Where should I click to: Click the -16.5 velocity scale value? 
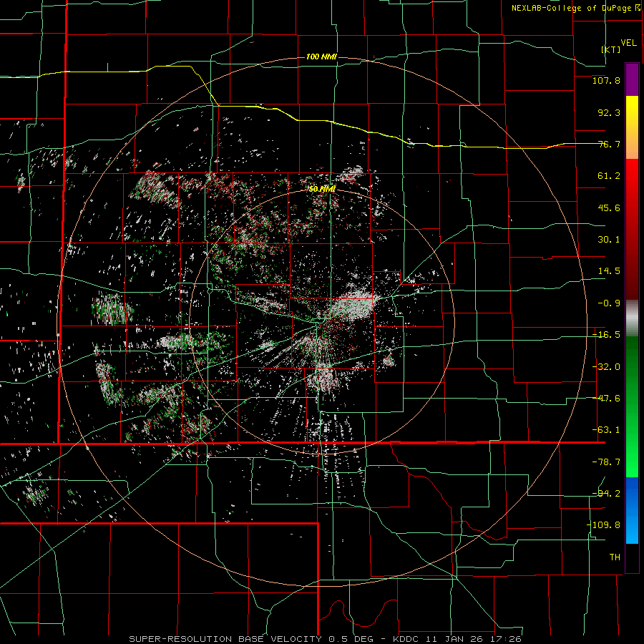point(606,335)
